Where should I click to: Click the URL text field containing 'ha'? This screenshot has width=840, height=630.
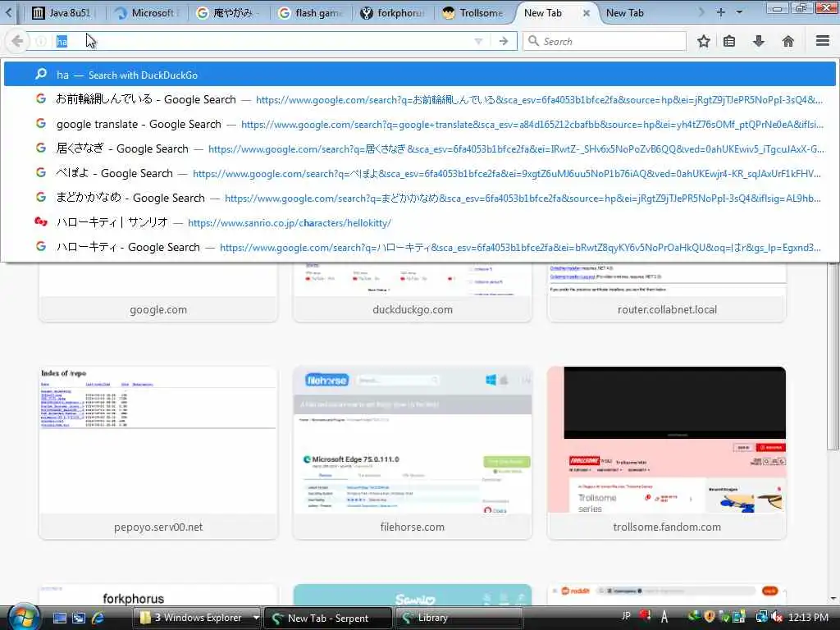(262, 41)
